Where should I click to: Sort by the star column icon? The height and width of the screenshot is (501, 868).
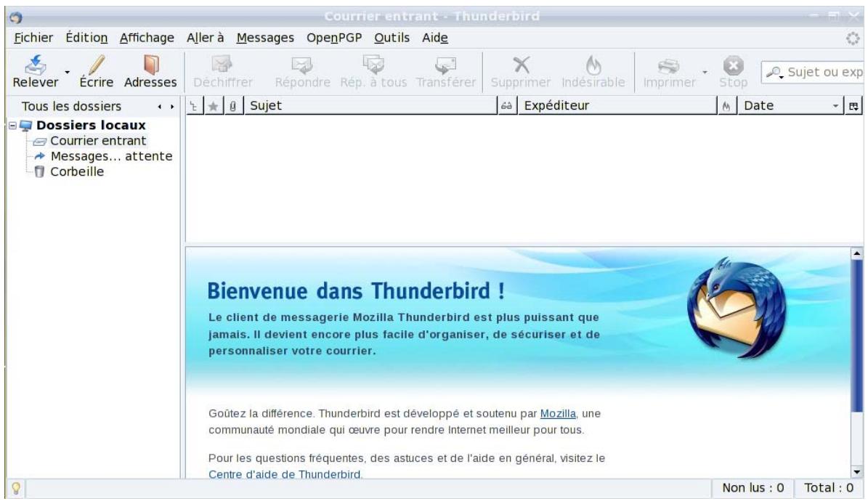point(213,106)
